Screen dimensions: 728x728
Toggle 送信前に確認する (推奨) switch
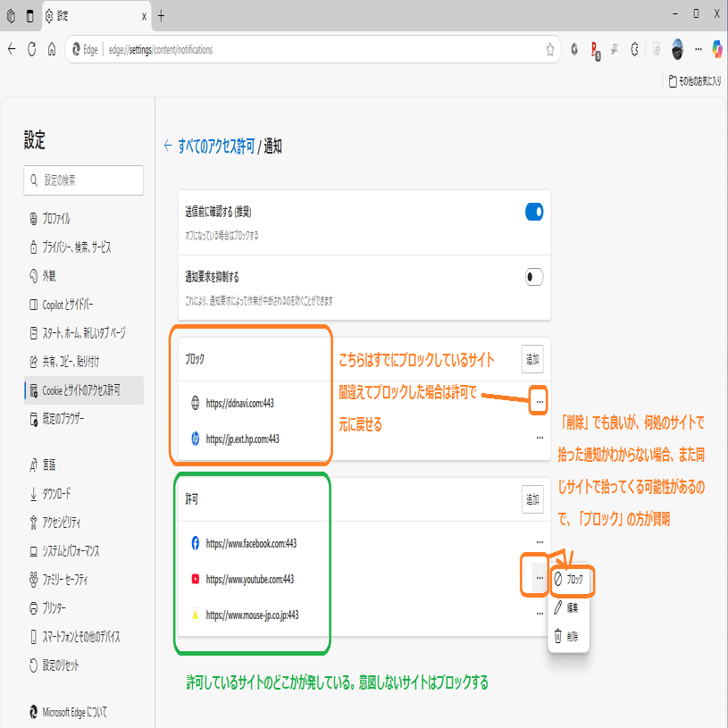point(534,212)
